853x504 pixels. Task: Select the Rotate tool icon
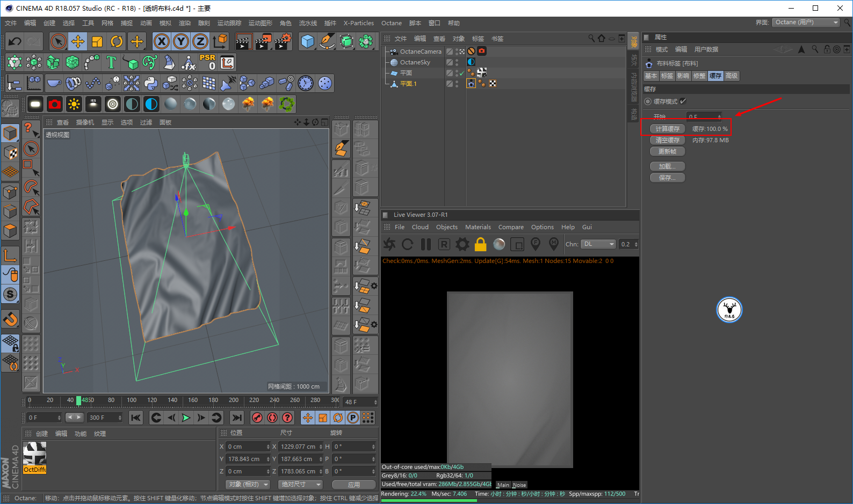117,41
